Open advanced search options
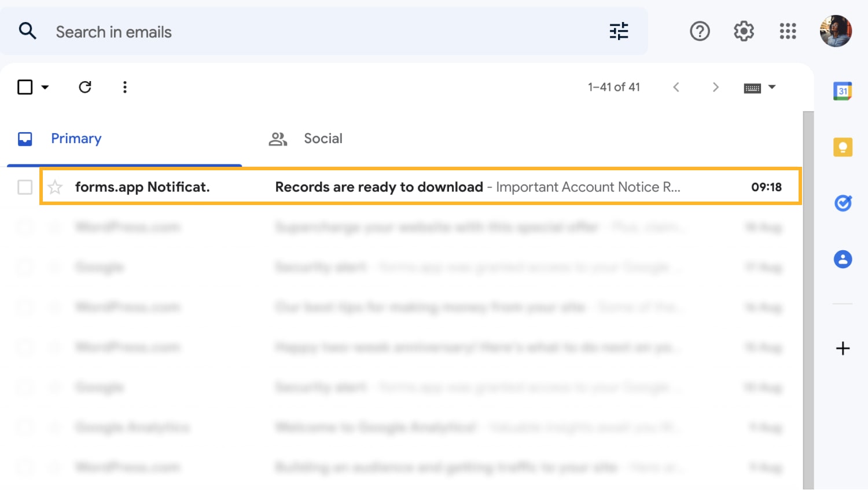 [619, 31]
